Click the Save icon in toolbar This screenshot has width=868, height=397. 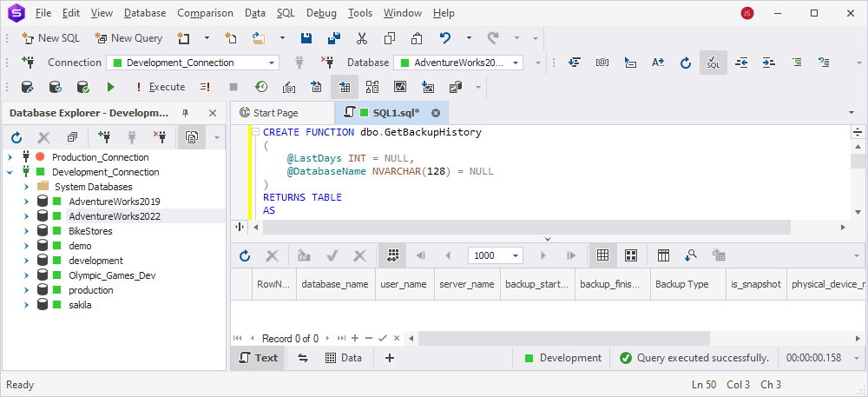pos(306,38)
